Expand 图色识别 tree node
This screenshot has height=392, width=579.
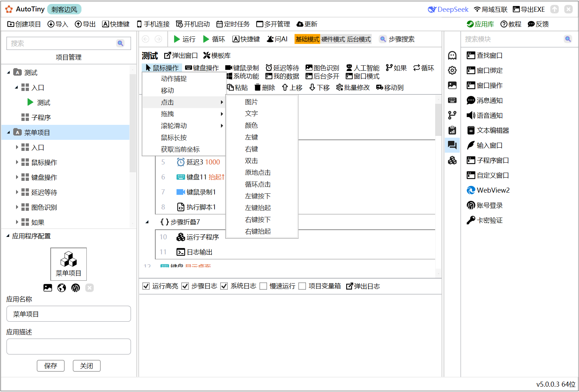coord(17,207)
